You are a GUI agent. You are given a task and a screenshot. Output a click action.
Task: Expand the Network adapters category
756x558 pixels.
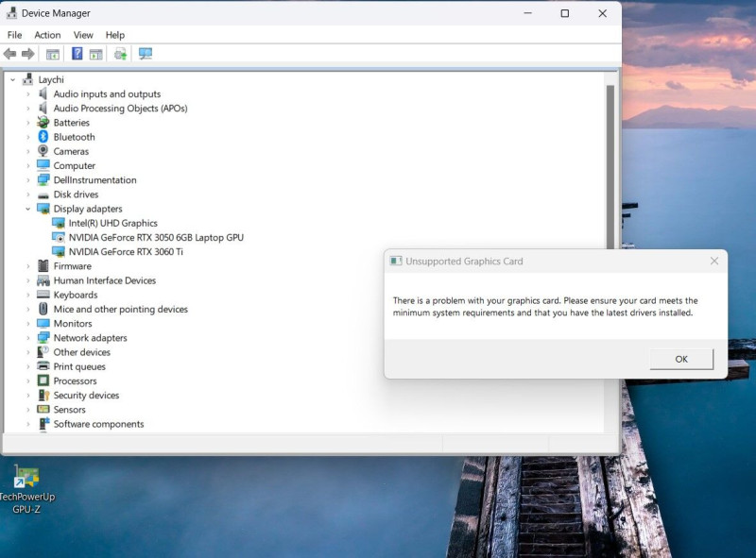(x=28, y=338)
